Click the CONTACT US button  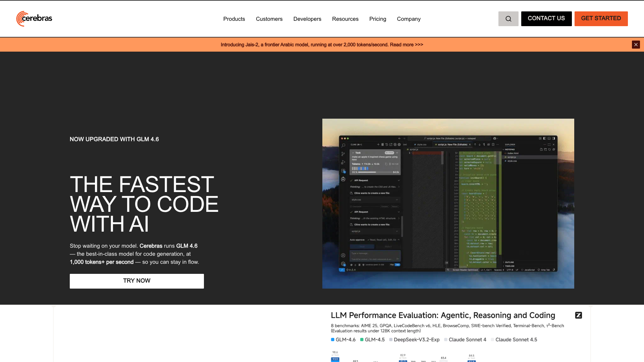click(546, 19)
